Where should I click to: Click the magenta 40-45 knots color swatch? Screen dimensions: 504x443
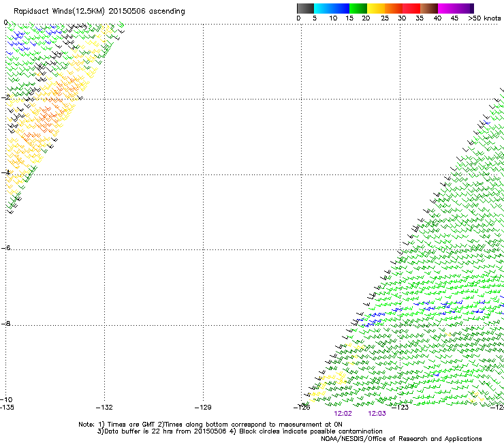tap(447, 8)
